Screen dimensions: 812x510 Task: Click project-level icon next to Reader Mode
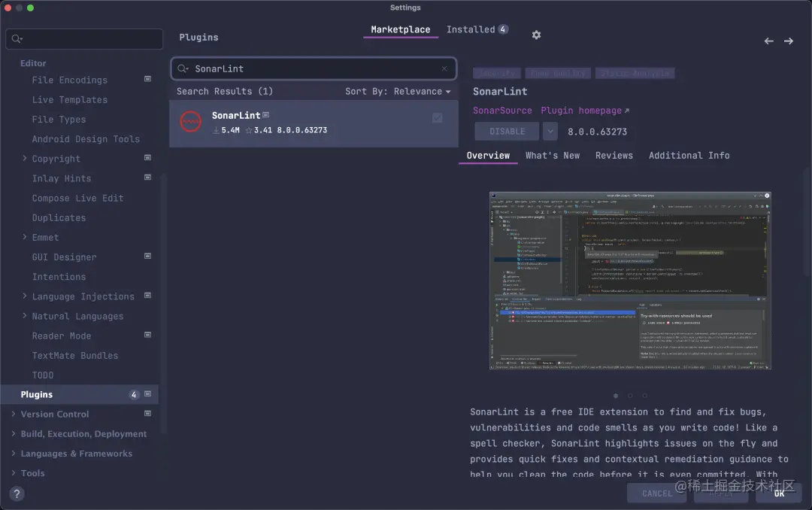147,335
